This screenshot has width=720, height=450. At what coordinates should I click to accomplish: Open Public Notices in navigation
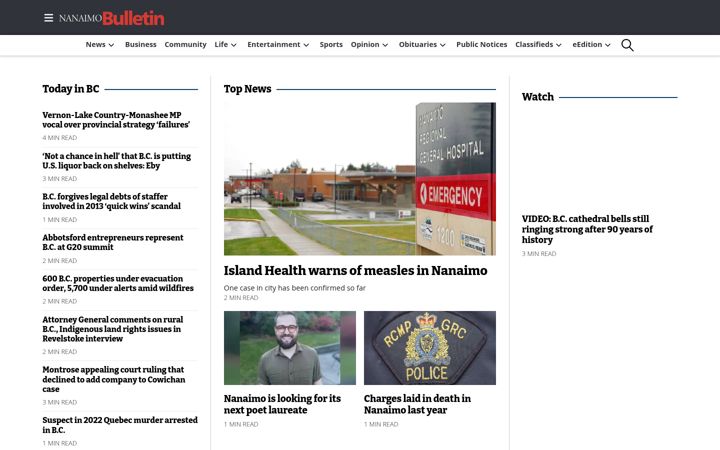pos(482,45)
